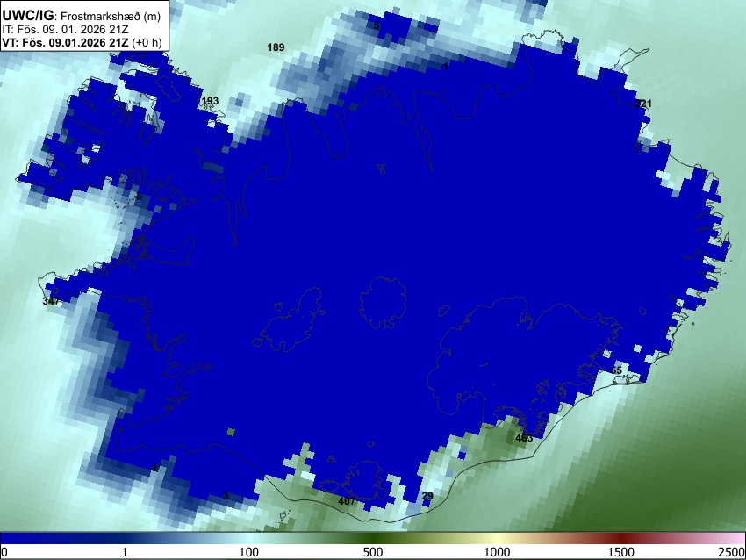The image size is (746, 560).
Task: Click the 1500 tick on the color scale
Action: tap(621, 552)
